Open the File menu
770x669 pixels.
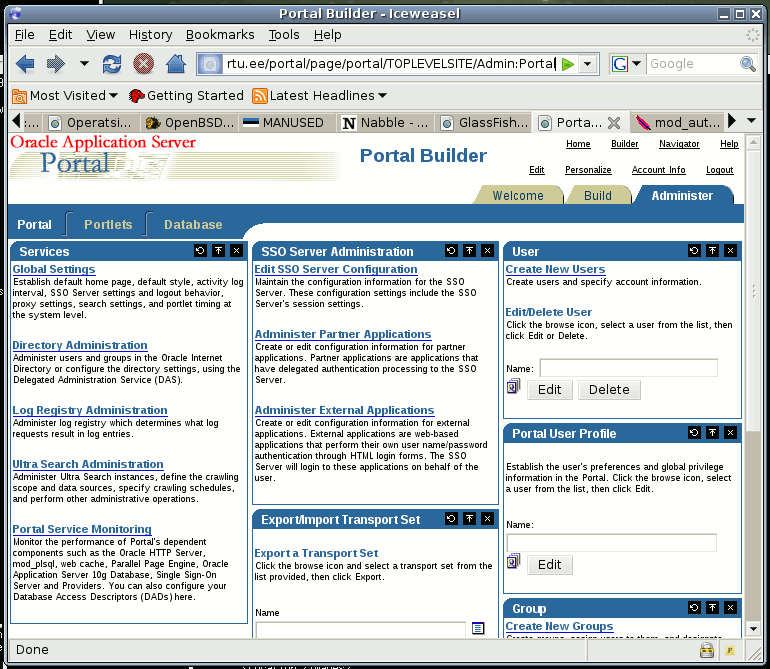click(25, 35)
